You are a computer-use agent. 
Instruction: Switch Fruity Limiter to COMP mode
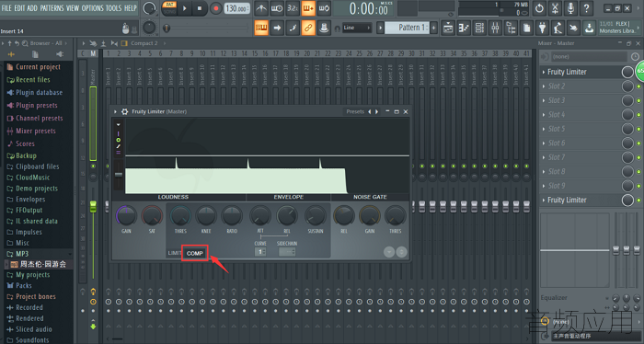tap(195, 253)
